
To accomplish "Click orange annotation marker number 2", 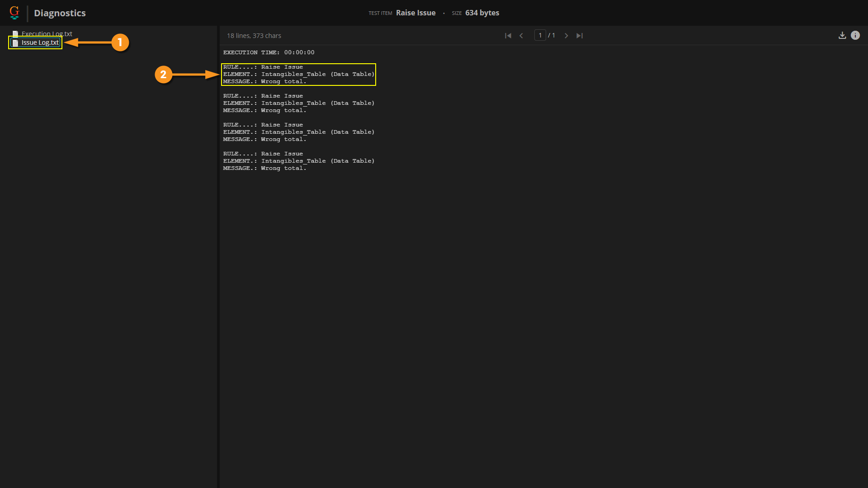I will [x=163, y=75].
